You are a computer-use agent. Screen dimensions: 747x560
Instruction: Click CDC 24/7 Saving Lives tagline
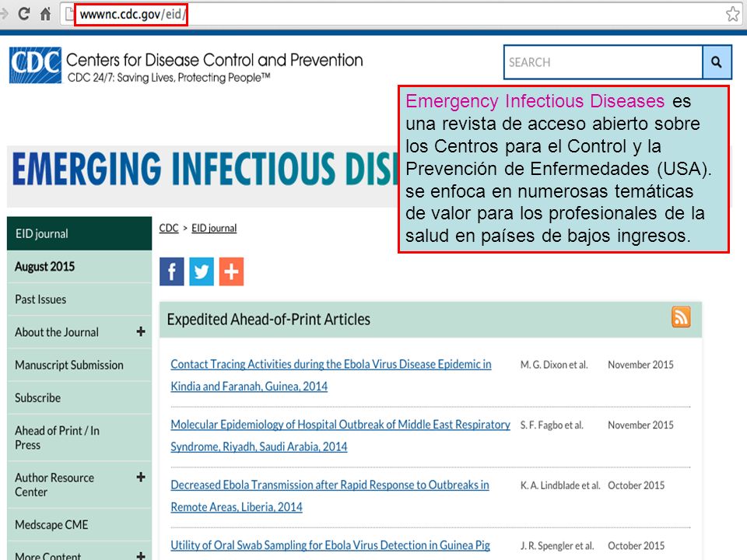[169, 78]
